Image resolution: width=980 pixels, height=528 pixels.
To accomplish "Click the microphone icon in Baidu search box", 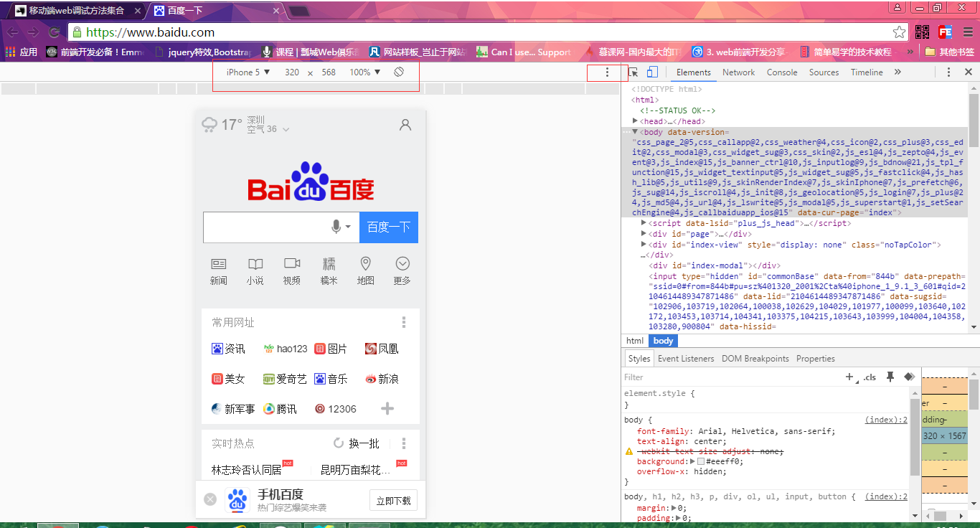I will tap(336, 227).
